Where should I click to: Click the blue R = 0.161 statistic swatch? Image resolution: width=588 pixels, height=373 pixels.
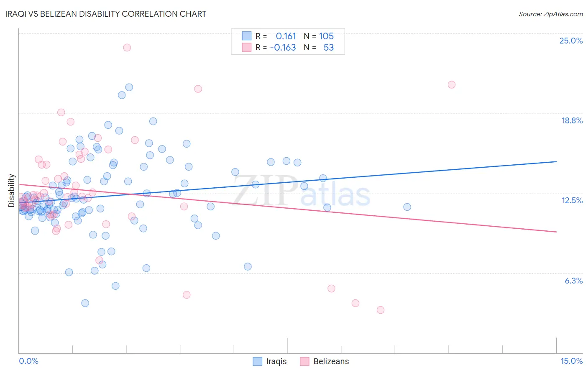[247, 36]
